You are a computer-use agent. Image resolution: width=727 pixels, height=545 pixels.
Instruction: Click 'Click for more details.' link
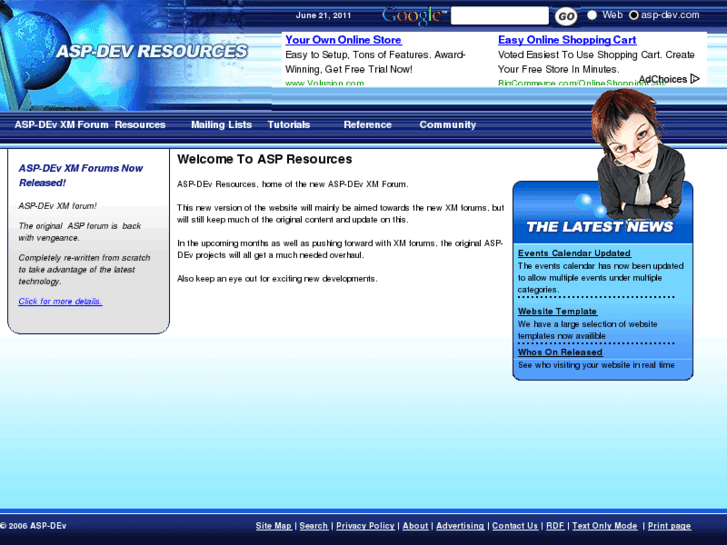pyautogui.click(x=60, y=301)
